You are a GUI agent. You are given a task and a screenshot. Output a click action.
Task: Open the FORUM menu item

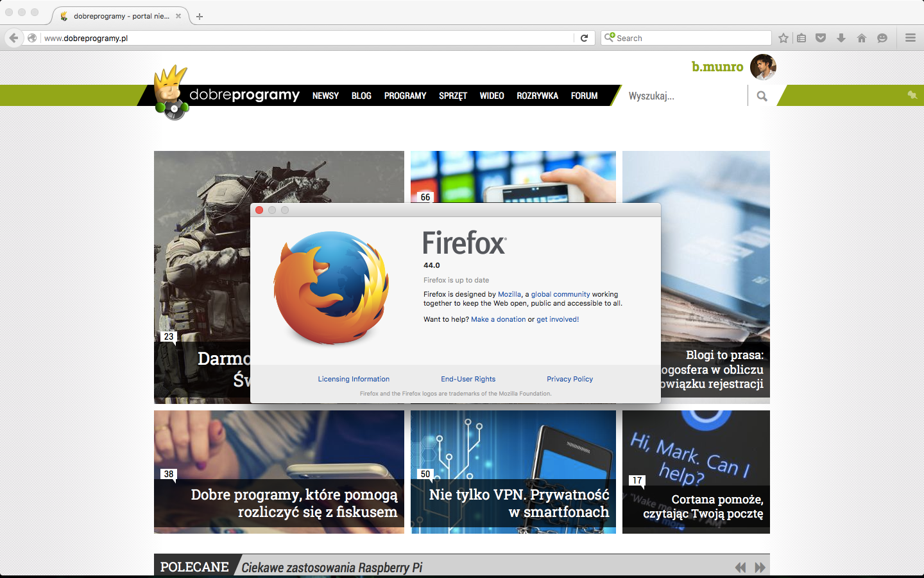coord(584,96)
